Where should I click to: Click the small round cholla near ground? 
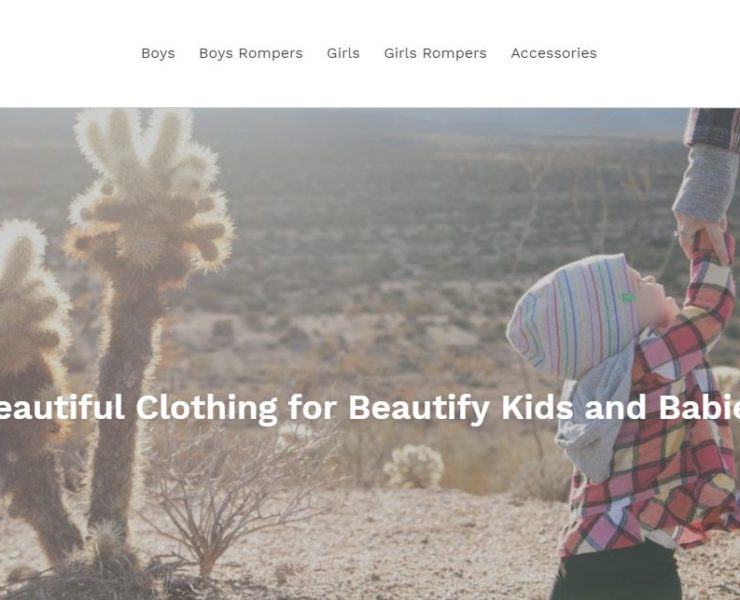tap(413, 466)
